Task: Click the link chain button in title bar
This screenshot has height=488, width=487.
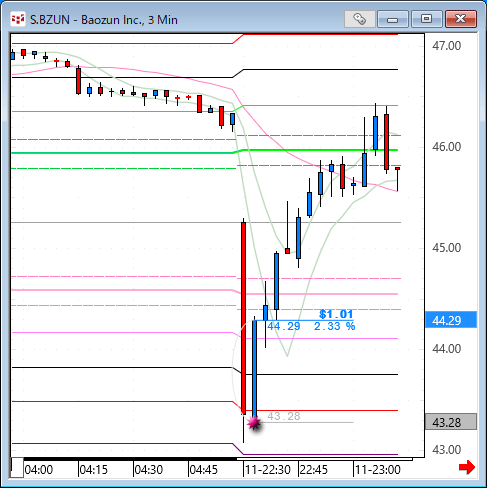Action: (x=360, y=19)
